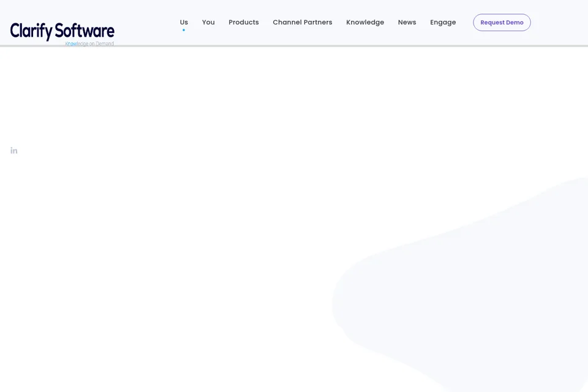This screenshot has width=588, height=392.
Task: Open the LinkedIn social icon
Action: [14, 151]
